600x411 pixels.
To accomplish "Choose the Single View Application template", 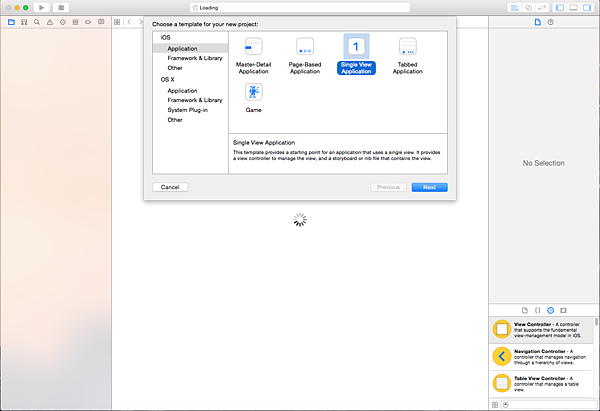I will (x=356, y=54).
